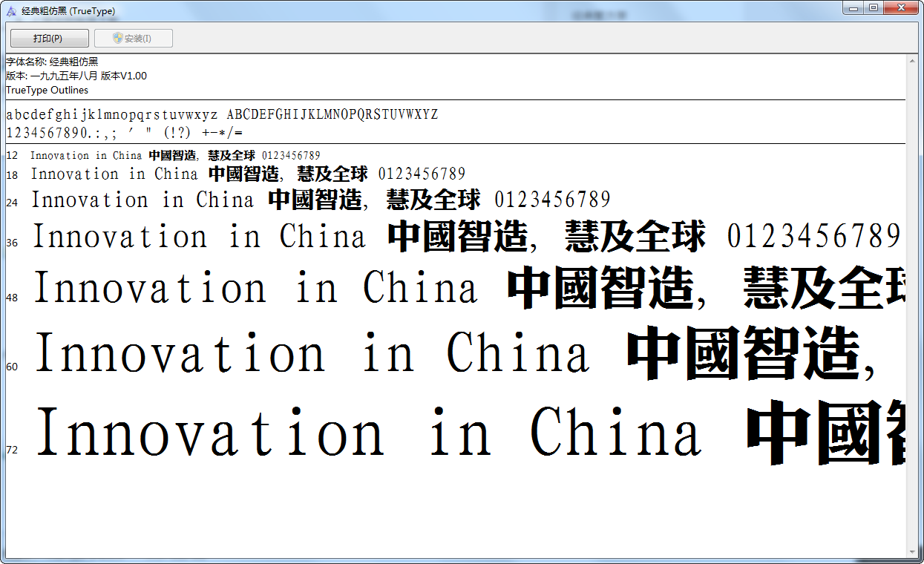This screenshot has height=564, width=924.
Task: Minimize the font preview window
Action: click(852, 7)
